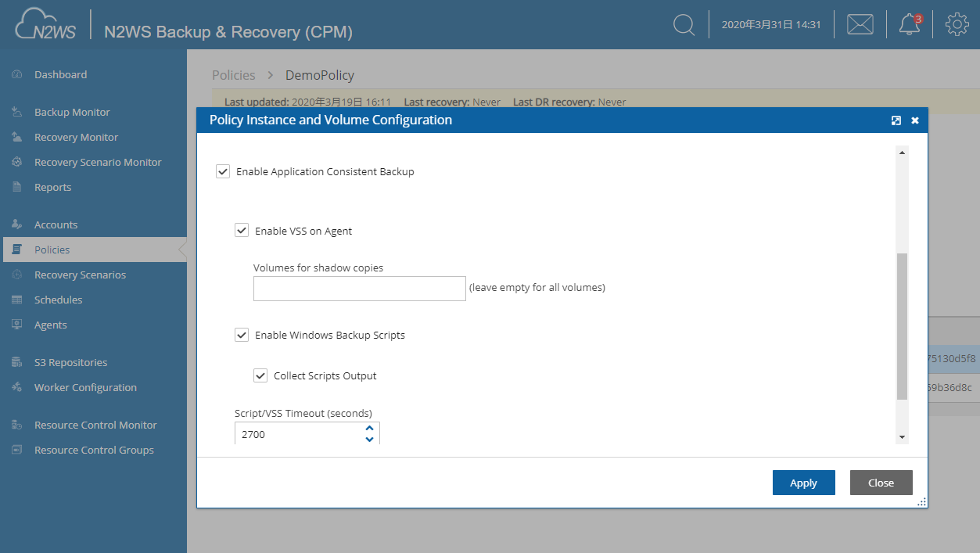The width and height of the screenshot is (980, 553).
Task: Click the Volumes for shadow copies field
Action: tap(359, 289)
